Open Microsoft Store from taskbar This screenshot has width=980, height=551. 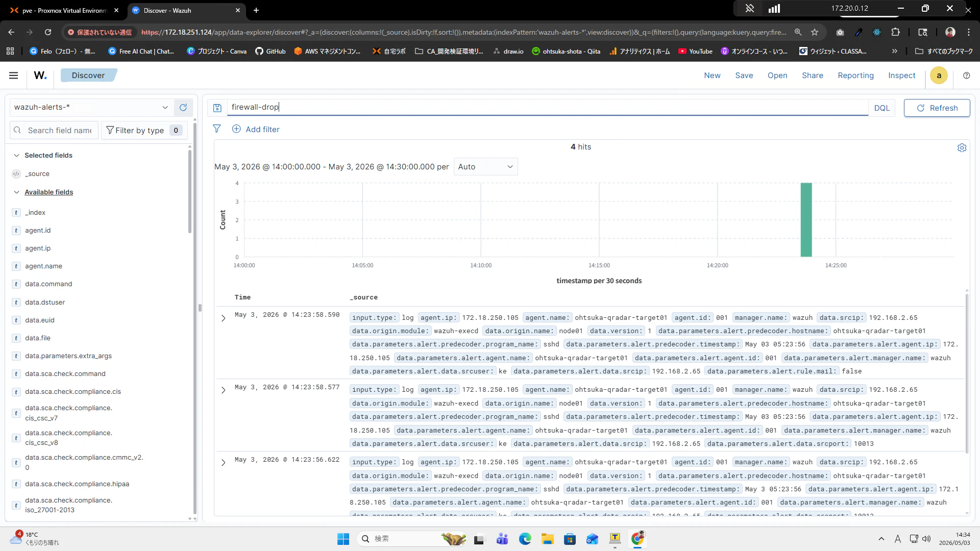click(x=570, y=539)
